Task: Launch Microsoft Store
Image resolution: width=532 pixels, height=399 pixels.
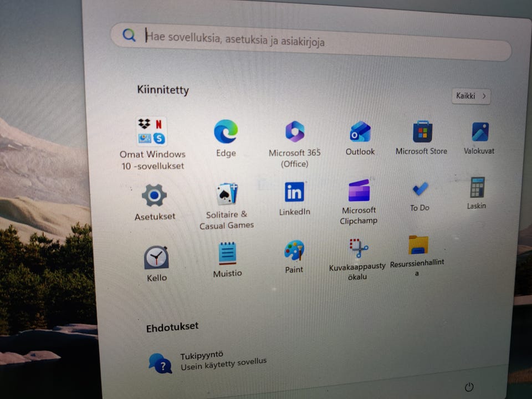Action: pyautogui.click(x=422, y=138)
